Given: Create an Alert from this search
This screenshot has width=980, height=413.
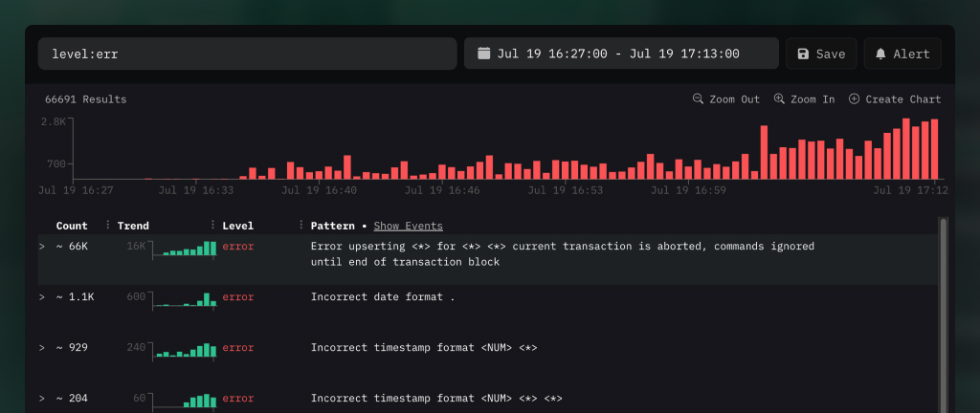Looking at the screenshot, I should tap(902, 54).
